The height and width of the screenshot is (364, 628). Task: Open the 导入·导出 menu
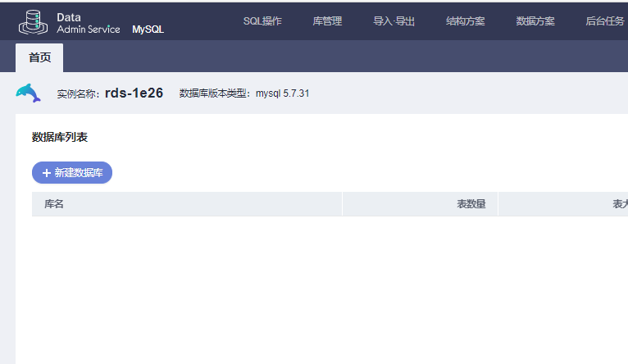pos(394,21)
